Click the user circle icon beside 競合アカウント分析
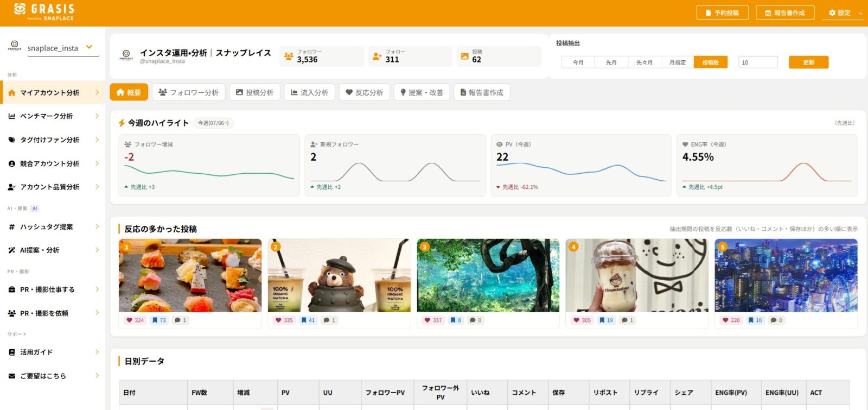This screenshot has width=868, height=410. pyautogui.click(x=11, y=163)
